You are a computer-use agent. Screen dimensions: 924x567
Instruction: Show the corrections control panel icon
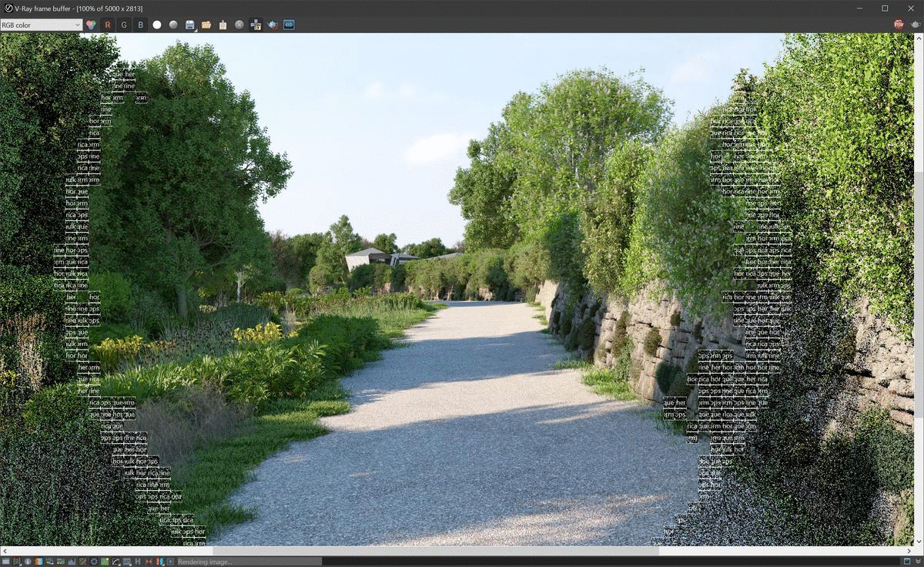[5, 562]
